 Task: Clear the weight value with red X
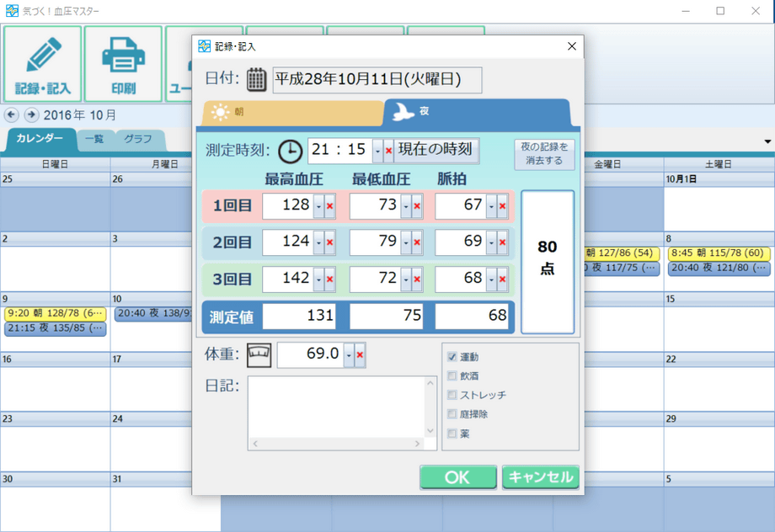coord(360,355)
